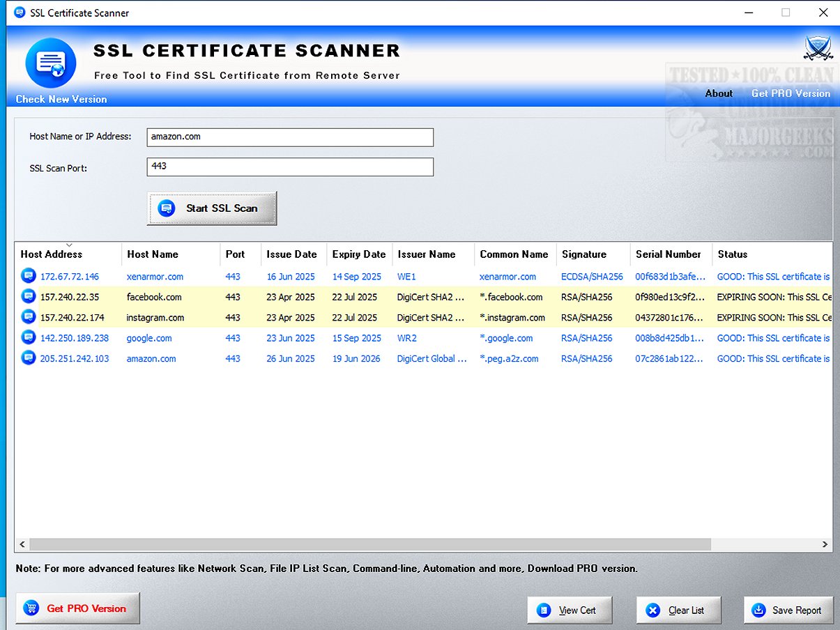Click the row icon for instagram.com entry

click(29, 317)
